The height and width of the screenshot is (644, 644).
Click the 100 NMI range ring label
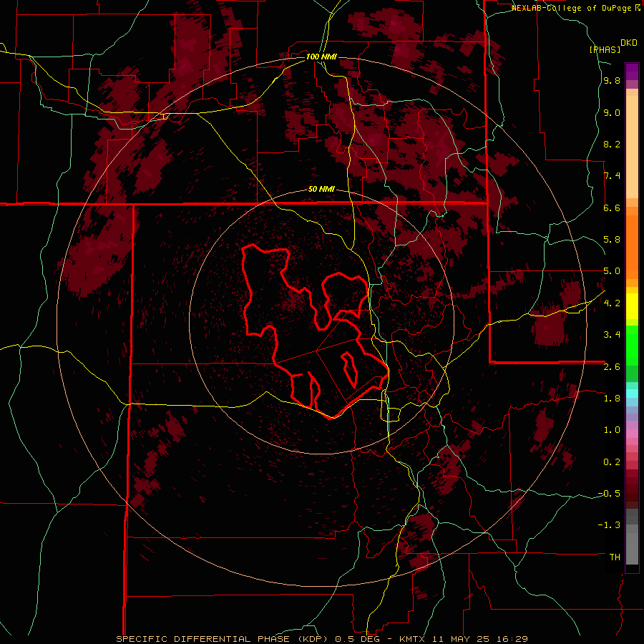pyautogui.click(x=321, y=57)
